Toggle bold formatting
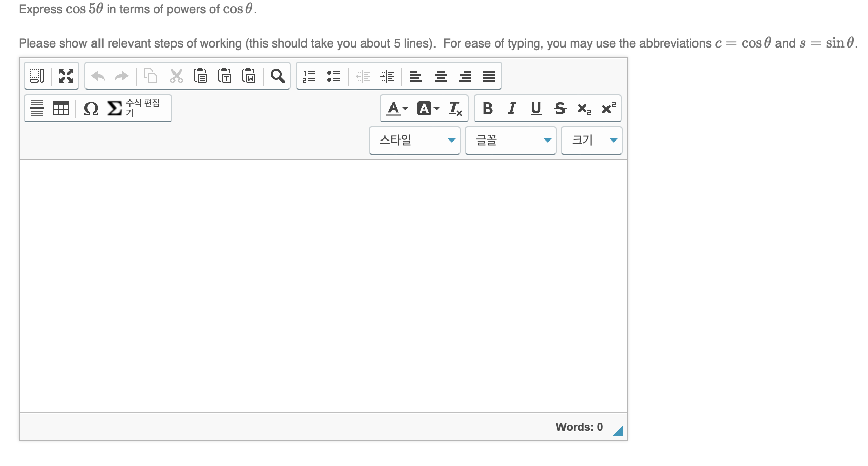 tap(488, 108)
